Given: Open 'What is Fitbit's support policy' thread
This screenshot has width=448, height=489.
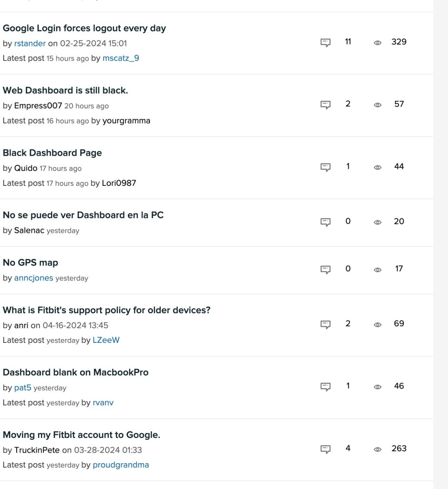Looking at the screenshot, I should (x=106, y=310).
